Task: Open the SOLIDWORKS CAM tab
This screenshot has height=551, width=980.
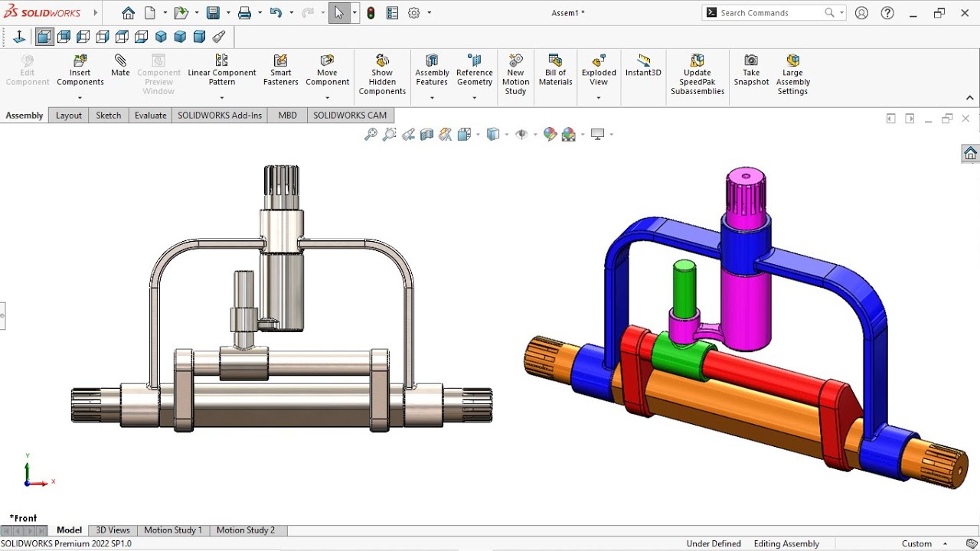Action: coord(350,116)
